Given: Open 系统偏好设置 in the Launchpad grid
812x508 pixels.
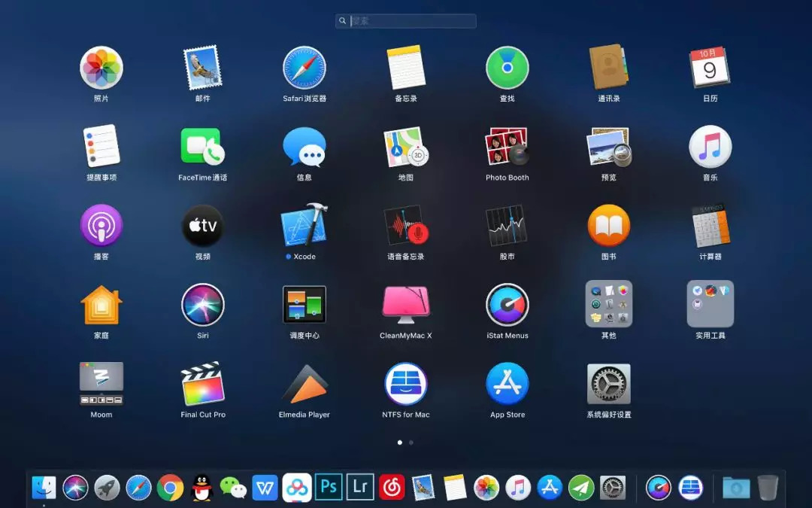Looking at the screenshot, I should tap(609, 384).
